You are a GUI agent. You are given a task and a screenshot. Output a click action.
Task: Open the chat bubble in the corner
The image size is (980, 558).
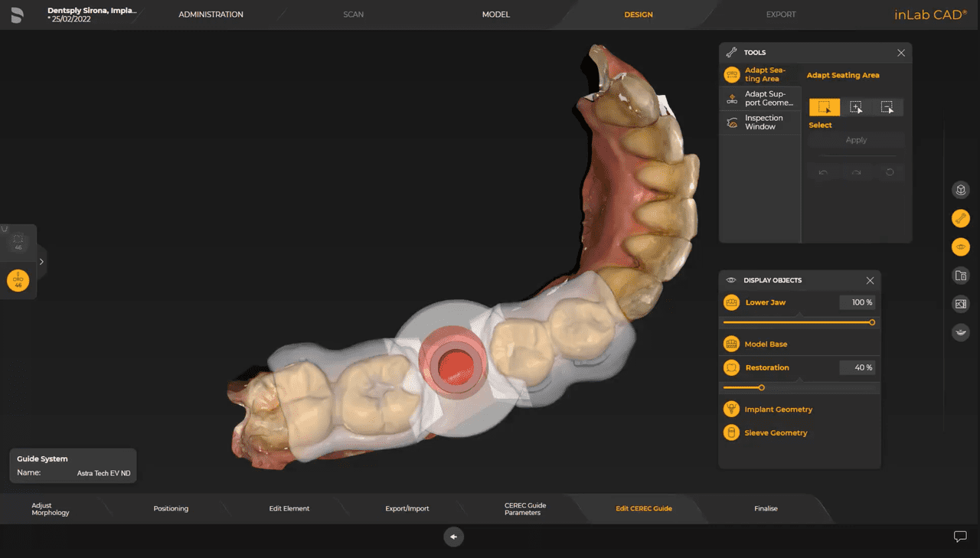(960, 537)
